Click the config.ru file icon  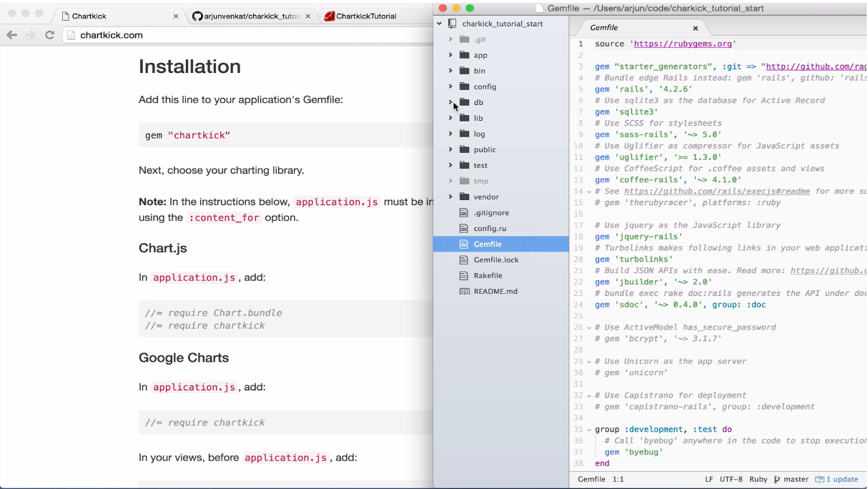[464, 228]
